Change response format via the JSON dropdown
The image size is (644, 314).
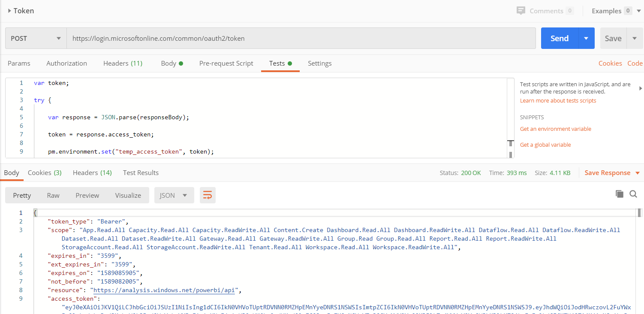coord(174,195)
